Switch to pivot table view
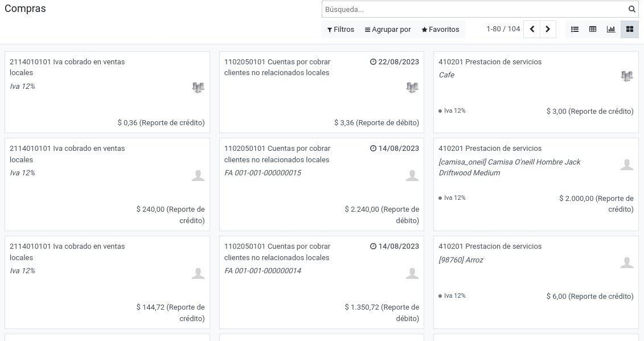The width and height of the screenshot is (644, 341). click(x=593, y=29)
